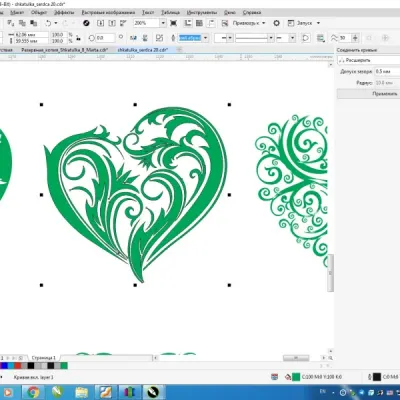The height and width of the screenshot is (400, 400).
Task: Open the end arrowhead dropdown
Action: click(x=292, y=38)
